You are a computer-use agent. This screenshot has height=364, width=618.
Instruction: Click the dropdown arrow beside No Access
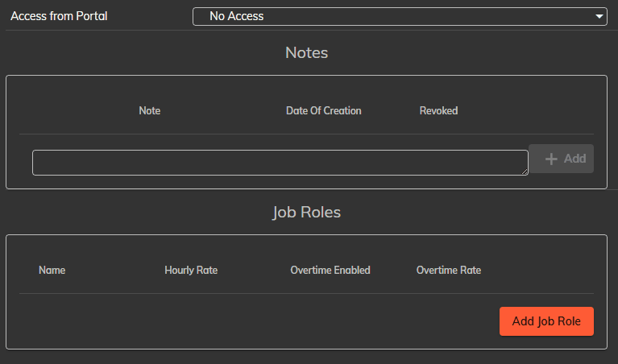[x=599, y=16]
